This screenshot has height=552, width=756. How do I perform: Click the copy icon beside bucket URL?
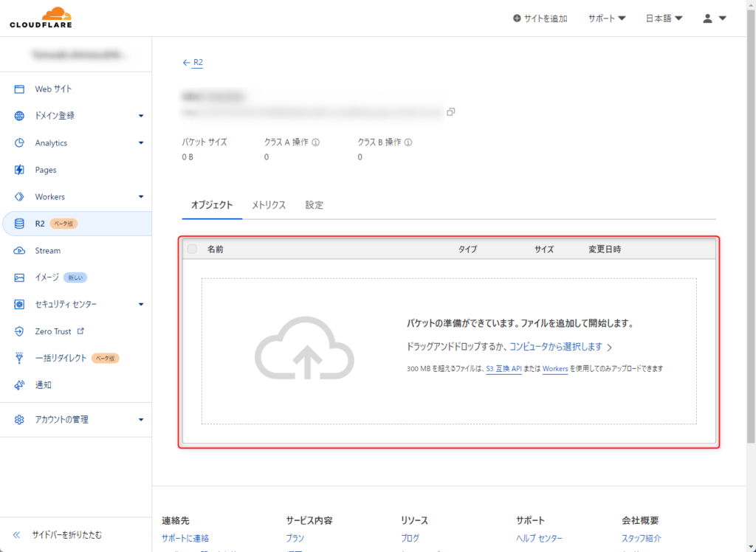[x=451, y=112]
